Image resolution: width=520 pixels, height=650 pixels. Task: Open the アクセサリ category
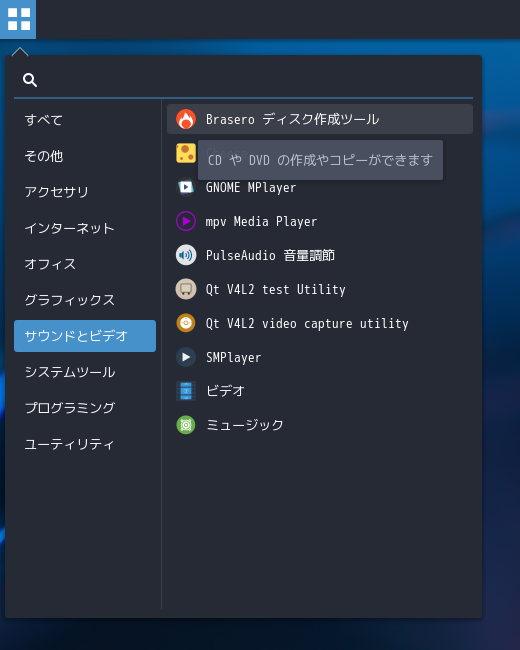point(85,192)
